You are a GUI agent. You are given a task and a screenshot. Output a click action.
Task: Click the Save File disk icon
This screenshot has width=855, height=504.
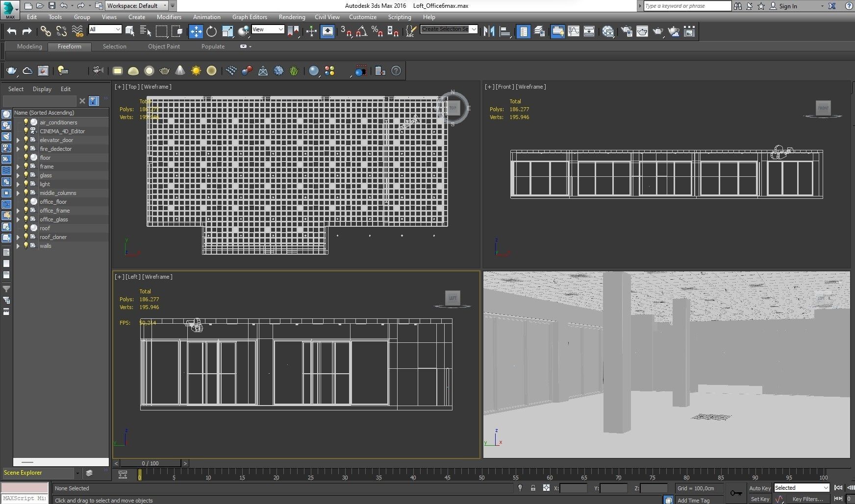point(52,6)
